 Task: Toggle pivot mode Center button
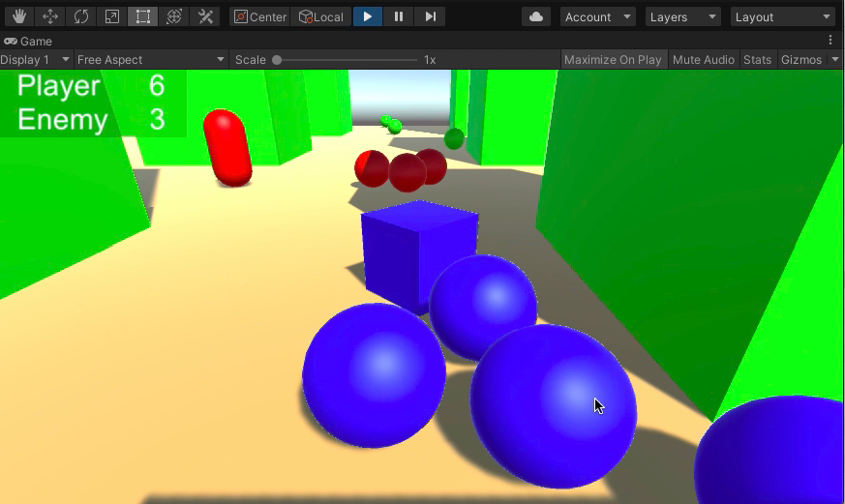point(260,16)
